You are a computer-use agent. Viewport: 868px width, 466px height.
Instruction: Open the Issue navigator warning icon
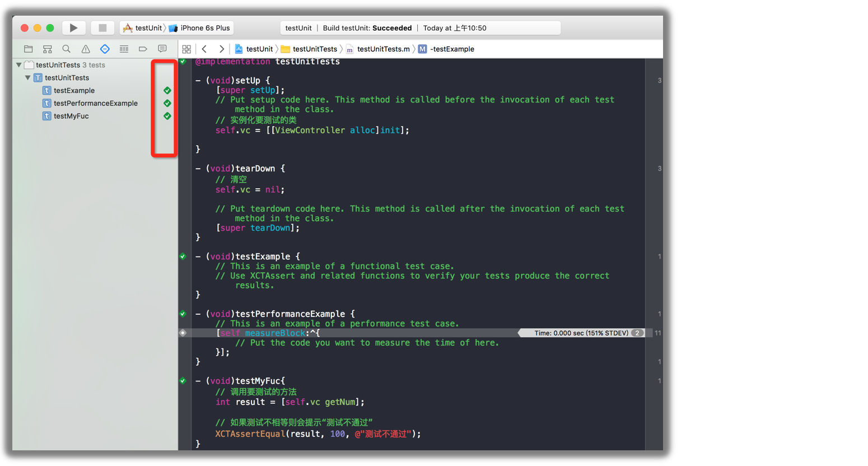[86, 49]
